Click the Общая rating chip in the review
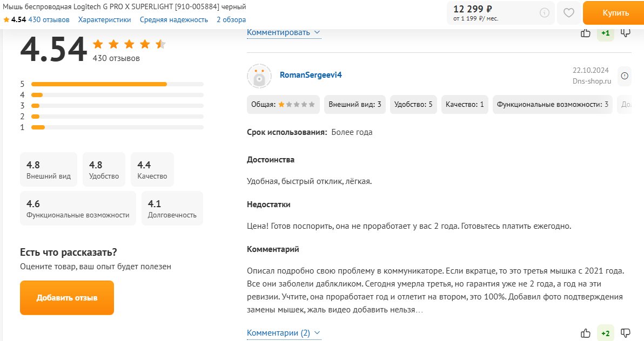 (x=284, y=105)
